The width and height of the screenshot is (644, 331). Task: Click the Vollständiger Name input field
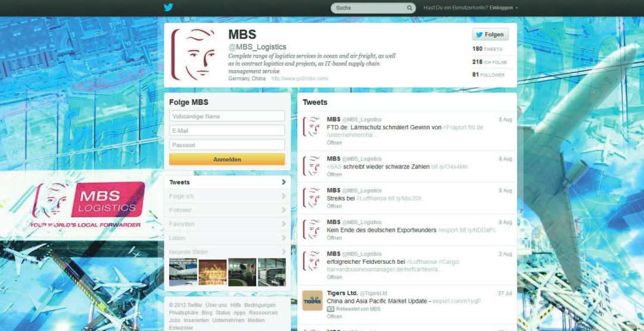tap(227, 117)
